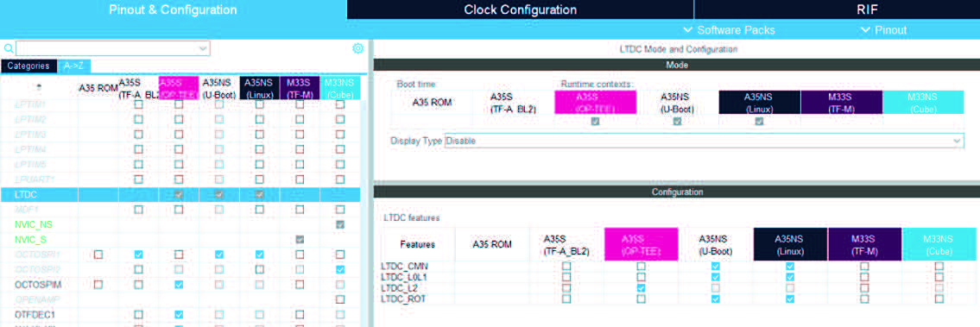Toggle Mode section A35S OP-TEE runtime checkbox
Image resolution: width=980 pixels, height=327 pixels.
click(595, 122)
